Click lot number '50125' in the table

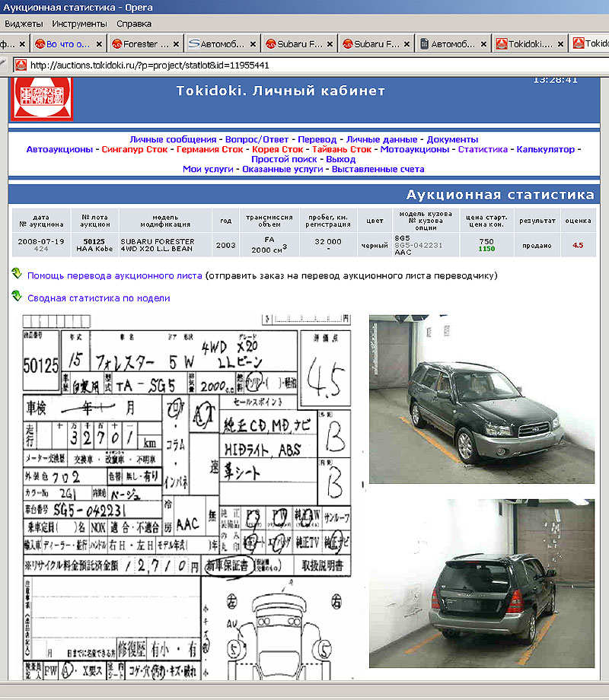[94, 241]
